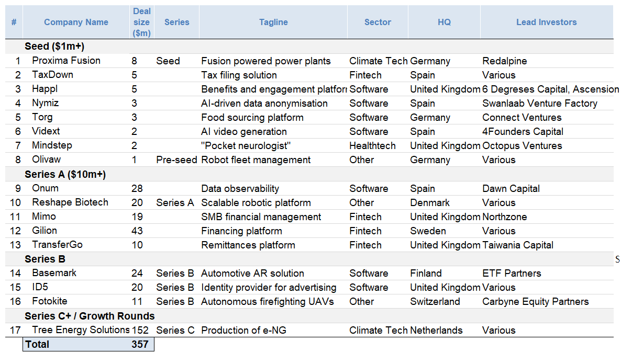
Task: Select the Autonomous firefighting UAVs tagline
Action: (268, 301)
